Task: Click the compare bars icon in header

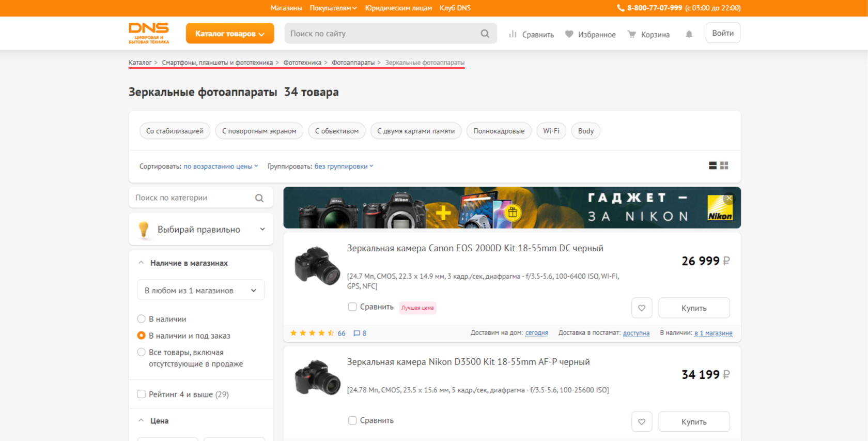Action: [513, 34]
